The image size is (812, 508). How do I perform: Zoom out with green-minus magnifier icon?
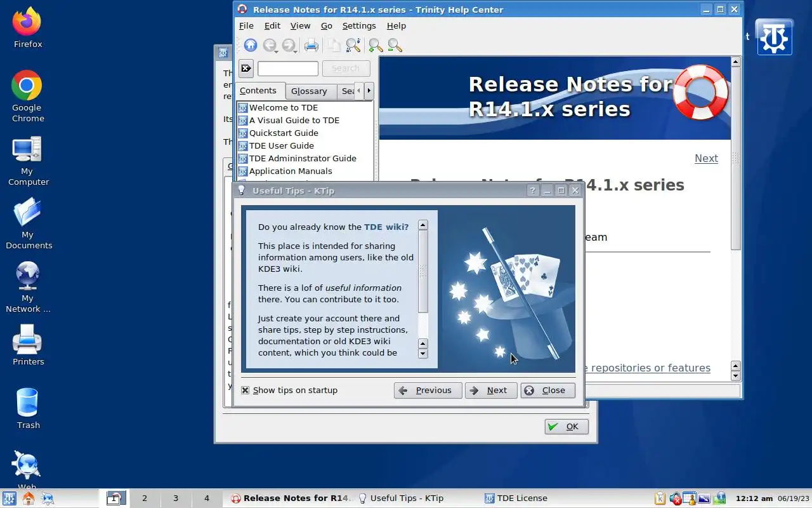click(x=395, y=45)
